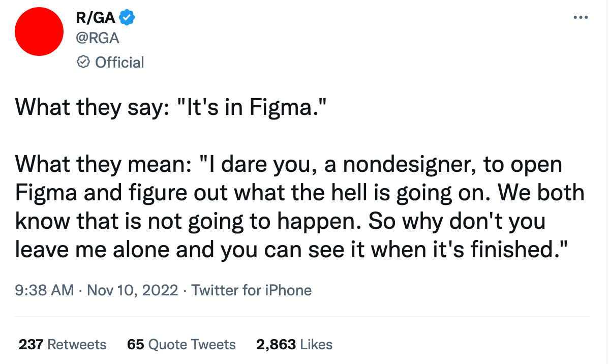Open the tweet's three-dot more options menu
609x364 pixels.
pyautogui.click(x=580, y=18)
